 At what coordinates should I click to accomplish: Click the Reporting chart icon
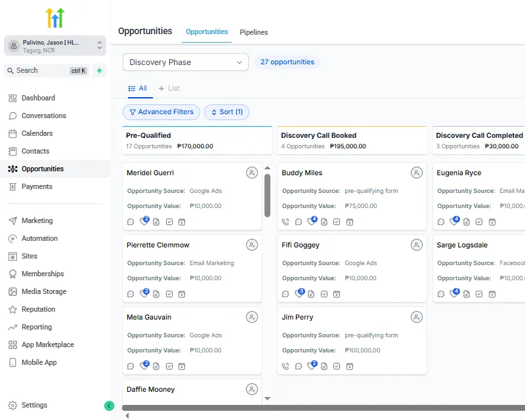pos(12,327)
